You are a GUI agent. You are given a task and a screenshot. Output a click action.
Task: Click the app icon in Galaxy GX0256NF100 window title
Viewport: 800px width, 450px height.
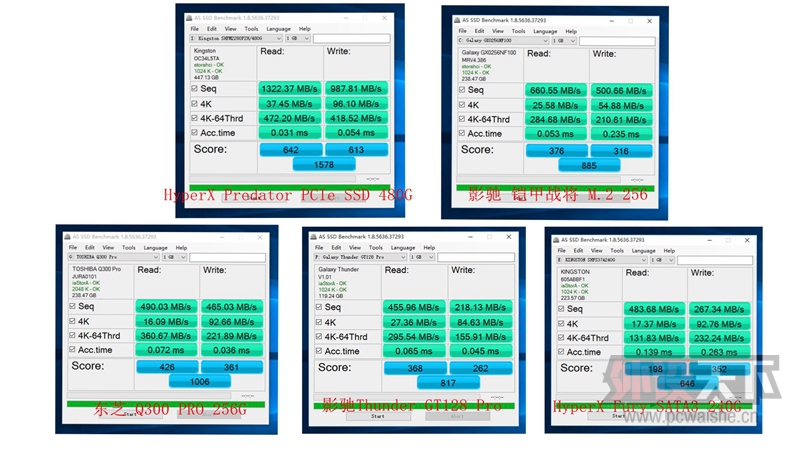coord(457,20)
